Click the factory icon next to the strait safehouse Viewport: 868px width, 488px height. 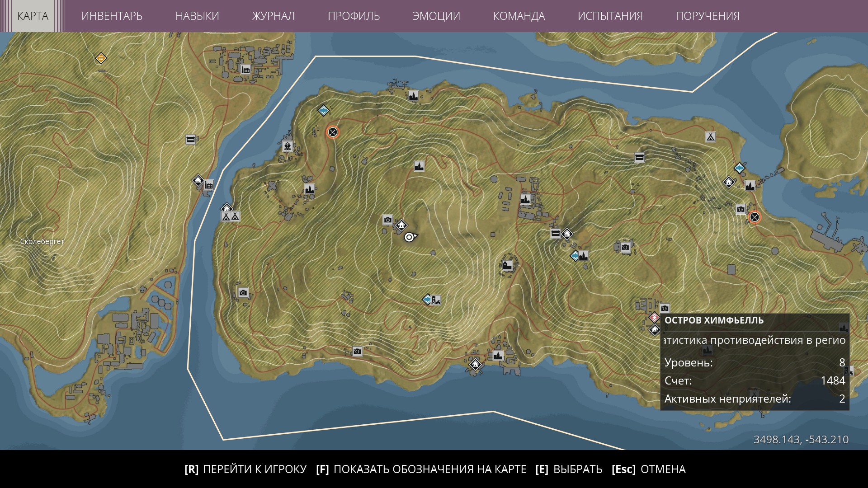point(208,185)
